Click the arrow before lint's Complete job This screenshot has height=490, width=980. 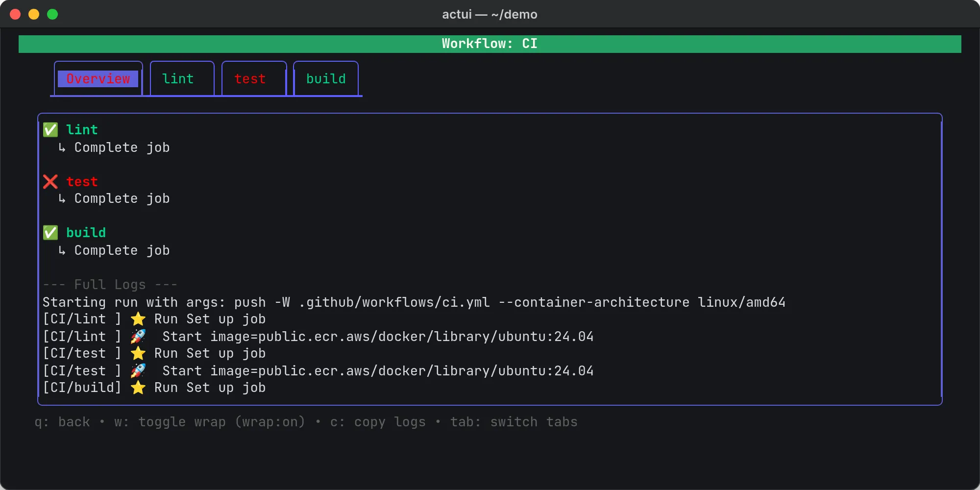[62, 147]
